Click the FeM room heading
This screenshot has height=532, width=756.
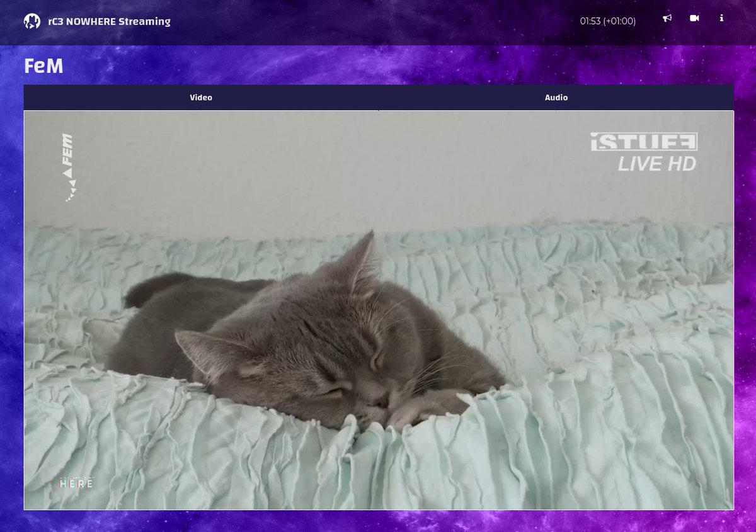pos(43,65)
